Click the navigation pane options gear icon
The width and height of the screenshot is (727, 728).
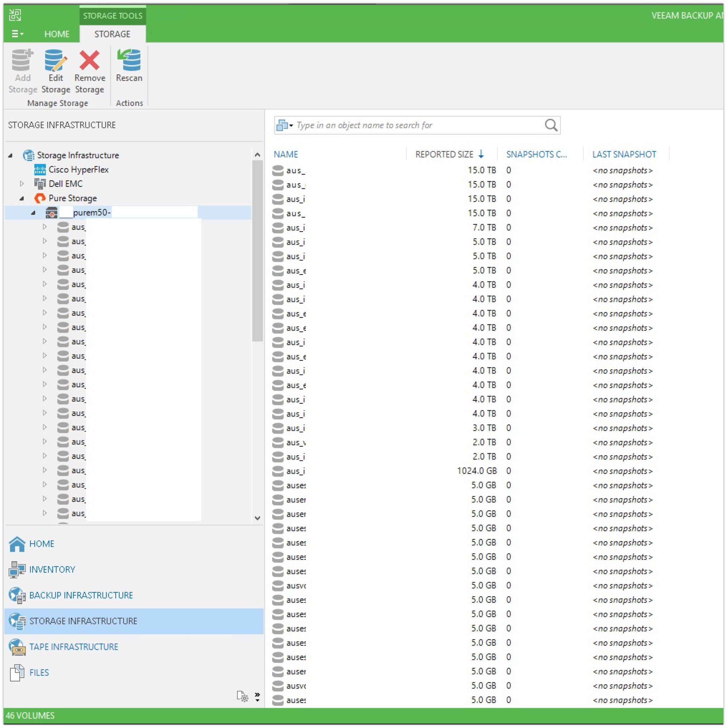point(242,697)
